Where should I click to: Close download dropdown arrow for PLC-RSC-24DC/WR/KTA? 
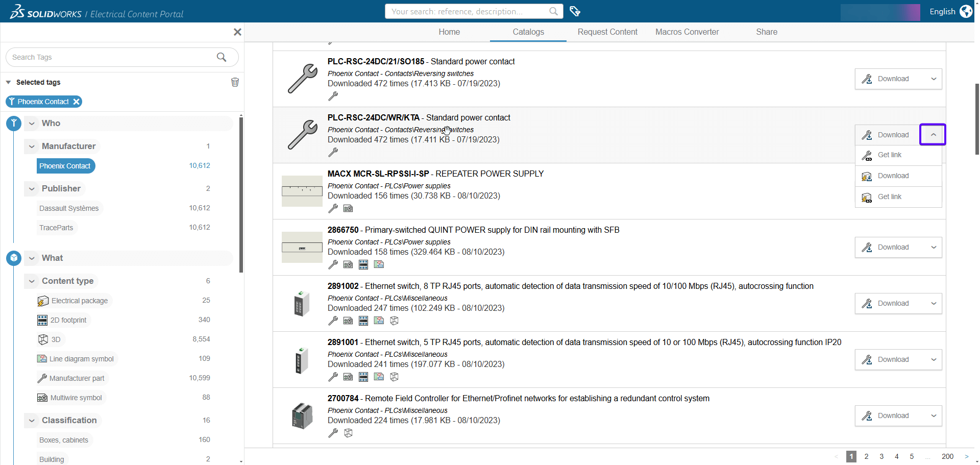(x=933, y=135)
